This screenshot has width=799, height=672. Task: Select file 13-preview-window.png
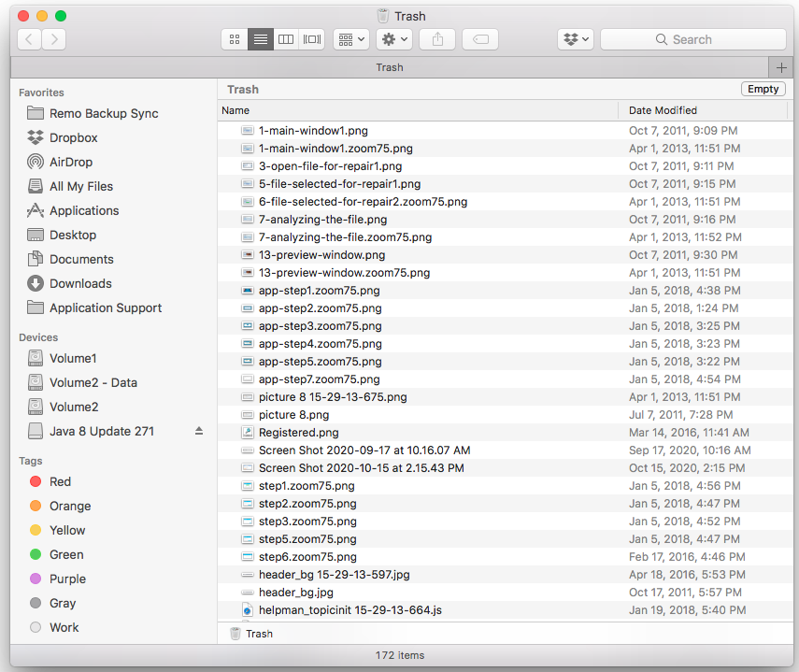(x=505, y=255)
